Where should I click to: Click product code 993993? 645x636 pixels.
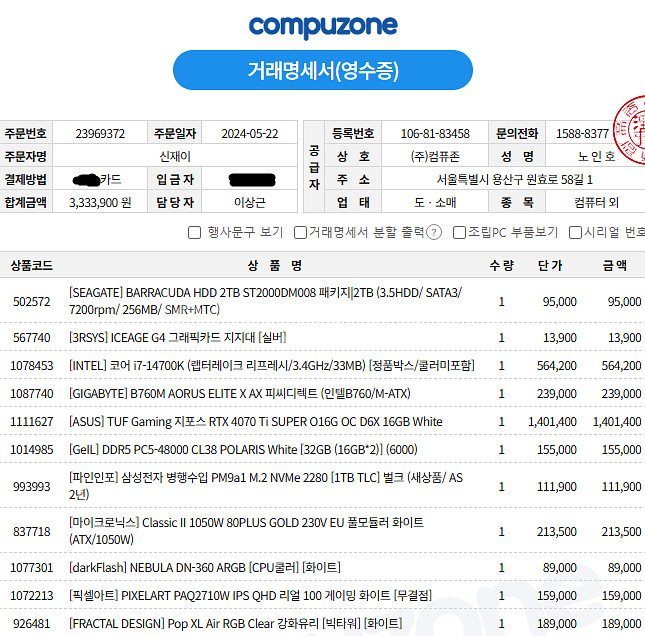[32, 487]
